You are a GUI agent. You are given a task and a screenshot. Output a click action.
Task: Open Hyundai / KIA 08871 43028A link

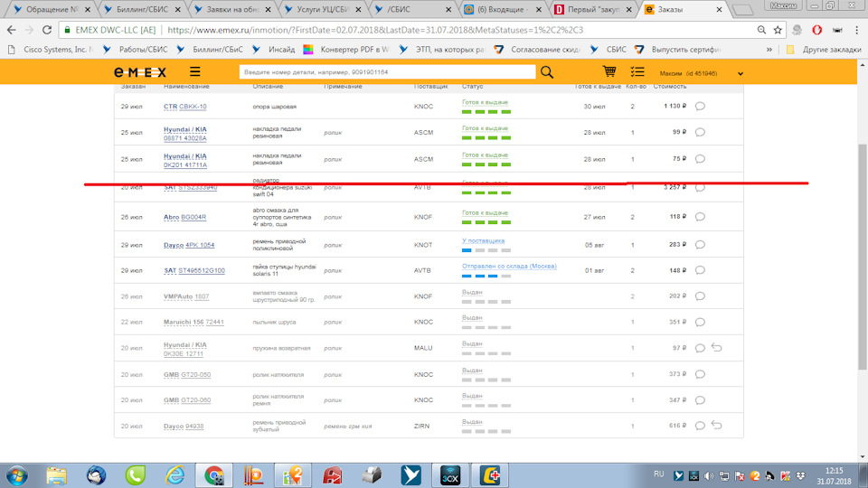184,134
